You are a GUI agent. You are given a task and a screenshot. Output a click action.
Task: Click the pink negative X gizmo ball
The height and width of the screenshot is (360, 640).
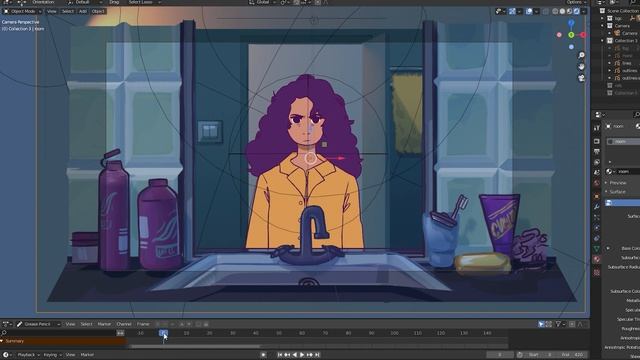click(x=559, y=35)
